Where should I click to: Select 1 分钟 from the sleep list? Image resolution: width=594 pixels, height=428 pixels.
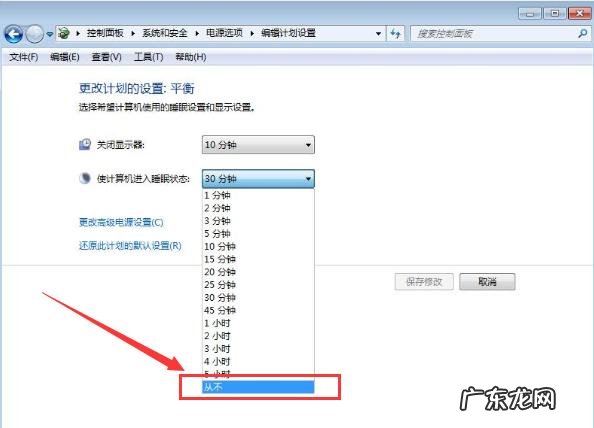[x=258, y=195]
